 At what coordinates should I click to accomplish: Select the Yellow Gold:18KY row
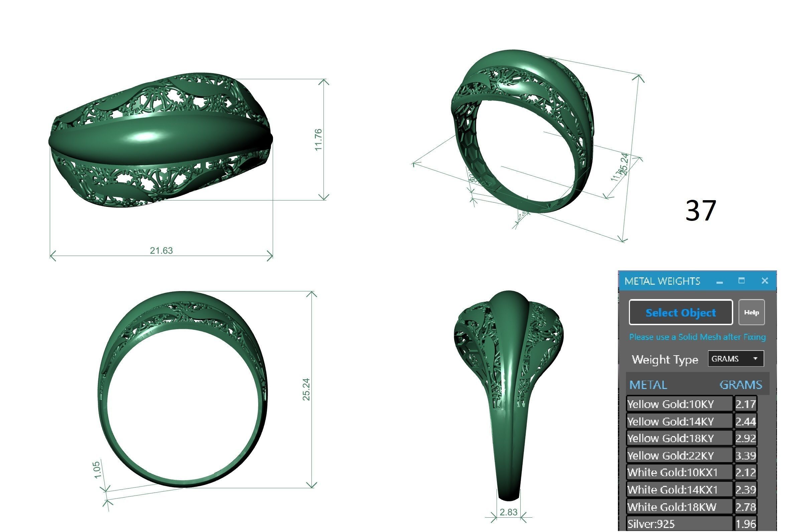click(x=679, y=438)
